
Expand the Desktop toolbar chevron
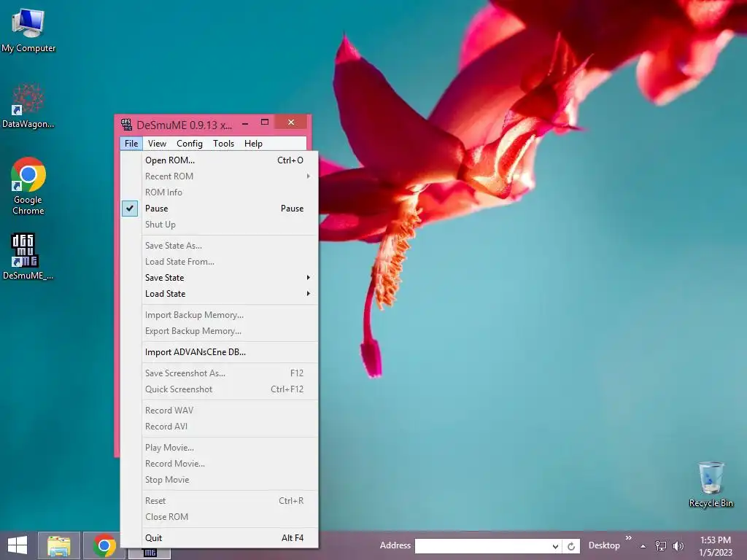[628, 537]
